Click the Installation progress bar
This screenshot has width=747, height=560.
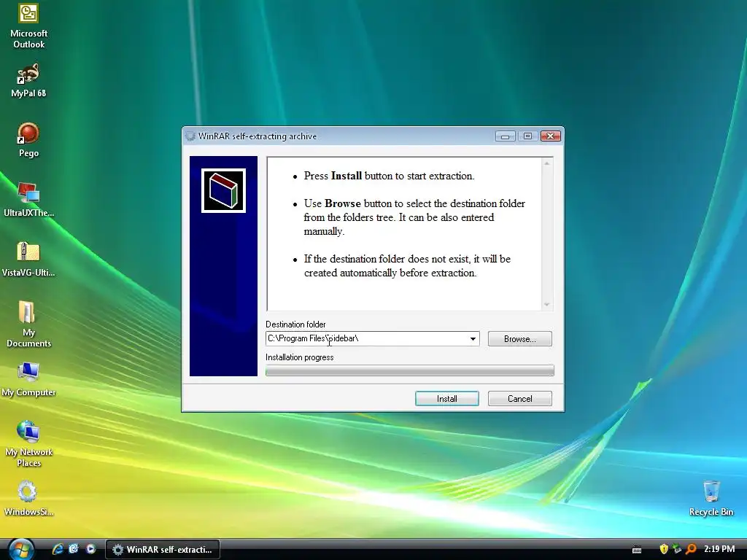[410, 370]
